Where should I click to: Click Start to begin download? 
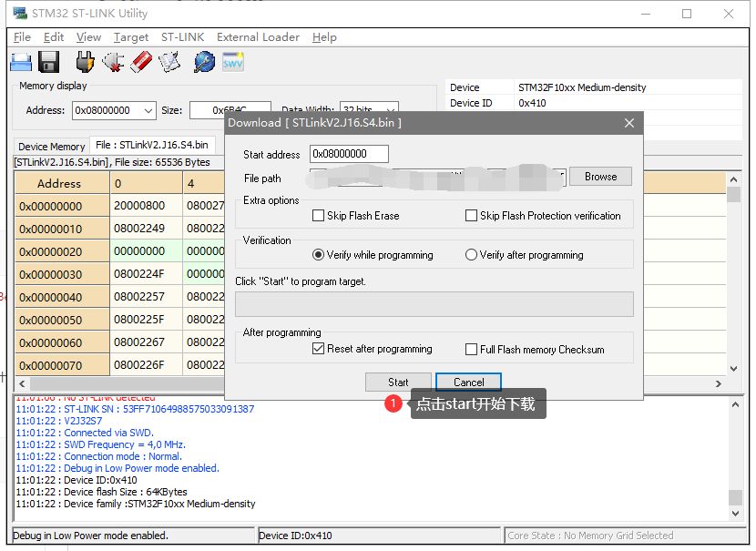tap(398, 383)
